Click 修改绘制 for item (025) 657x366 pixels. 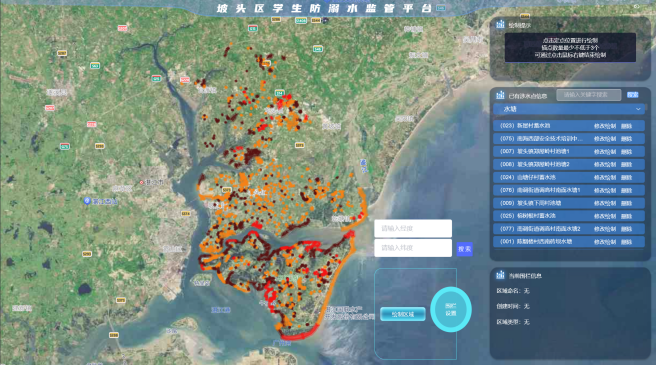click(x=605, y=216)
